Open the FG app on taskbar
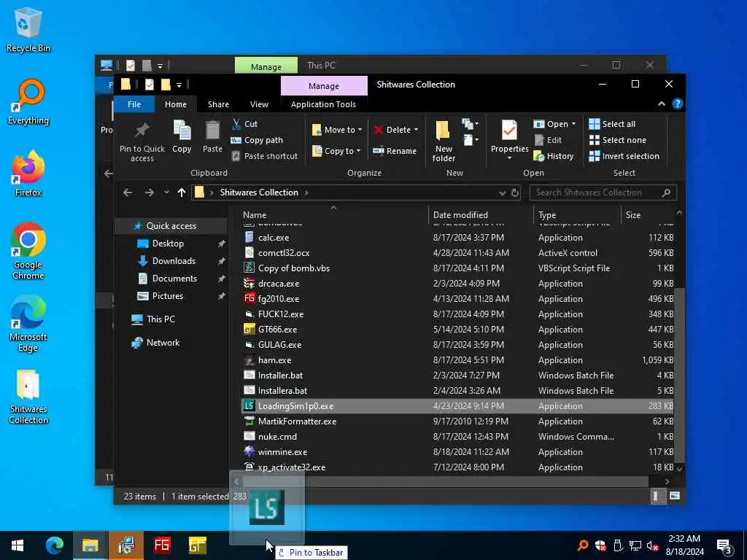Screen dimensions: 747x560 coord(161,545)
